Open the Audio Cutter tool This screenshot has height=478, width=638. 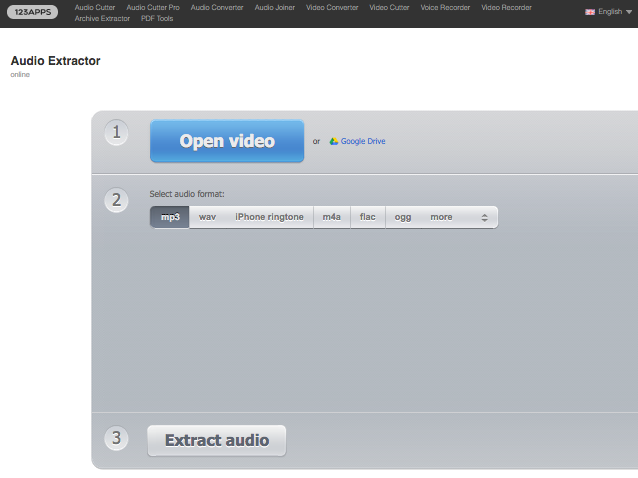point(95,7)
